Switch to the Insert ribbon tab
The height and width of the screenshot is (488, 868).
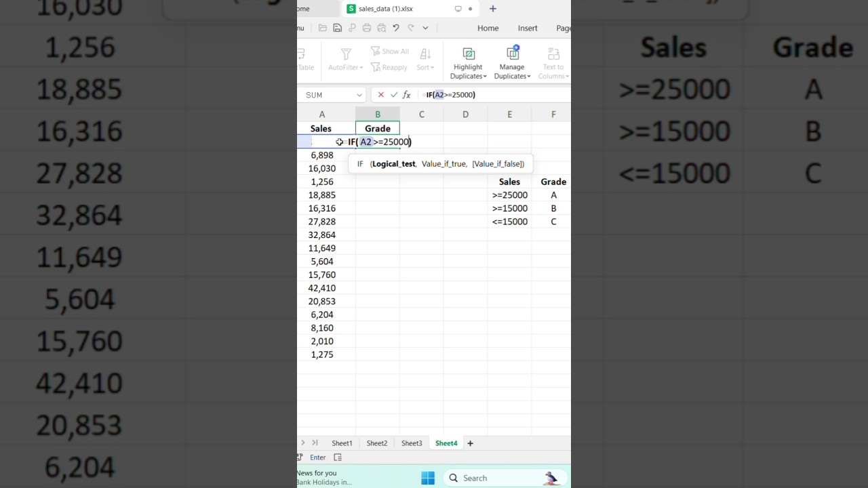tap(528, 28)
